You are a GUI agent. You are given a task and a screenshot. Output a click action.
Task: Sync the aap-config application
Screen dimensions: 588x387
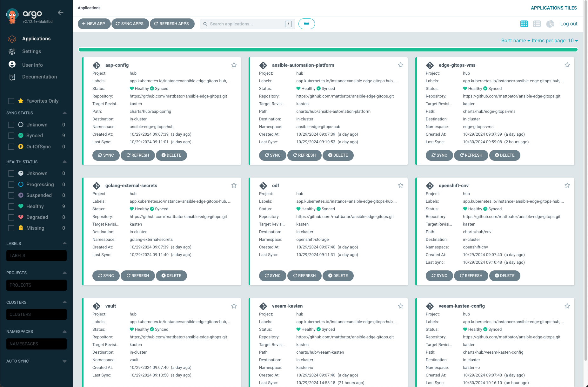[x=106, y=155]
